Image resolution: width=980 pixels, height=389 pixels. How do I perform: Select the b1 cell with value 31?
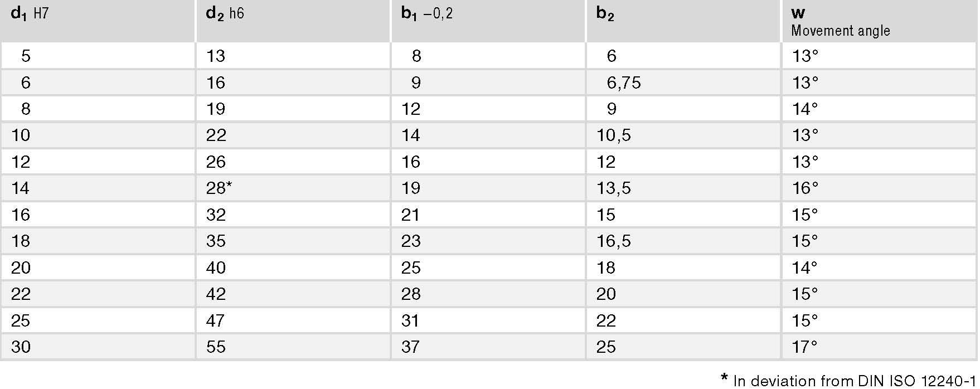click(488, 320)
